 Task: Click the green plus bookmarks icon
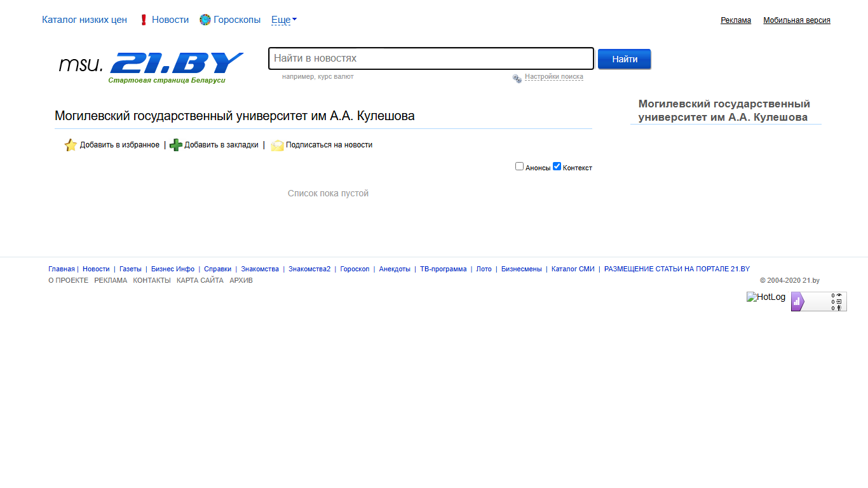176,145
